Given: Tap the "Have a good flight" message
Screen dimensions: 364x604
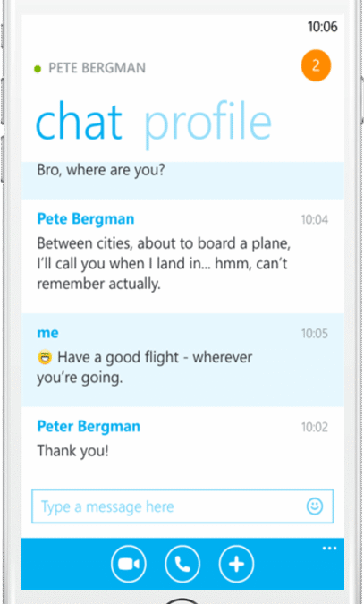Looking at the screenshot, I should pyautogui.click(x=145, y=368).
